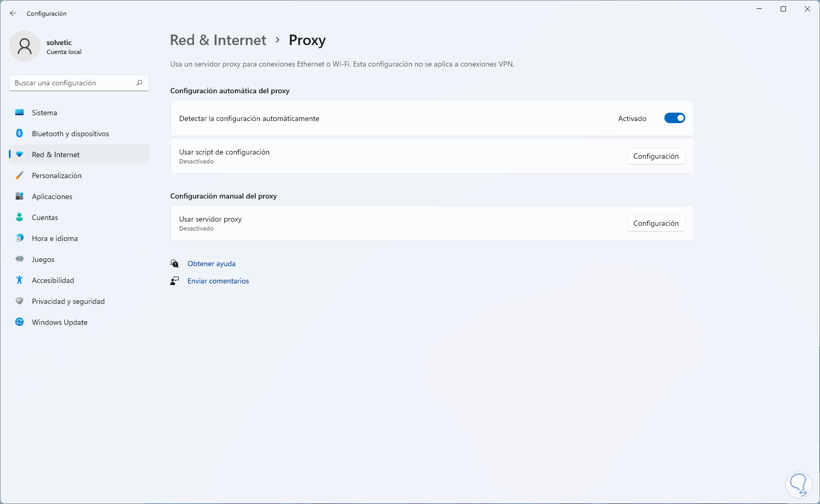
Task: Click the back arrow icon
Action: [x=13, y=14]
